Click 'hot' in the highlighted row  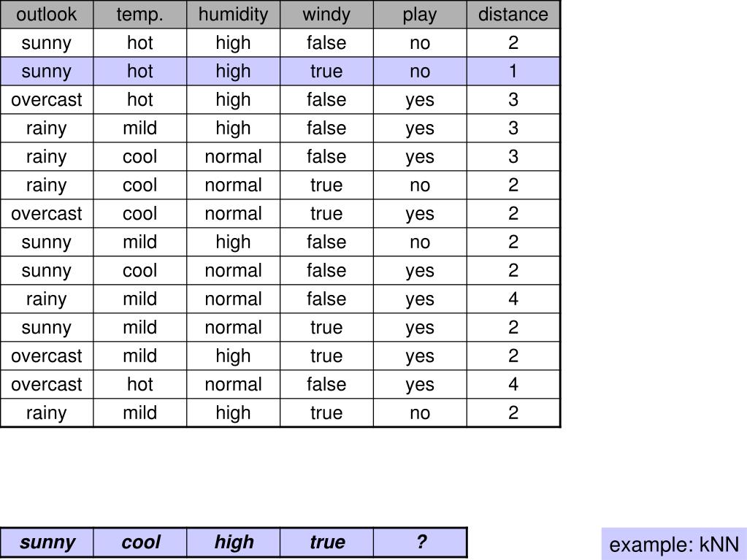click(x=139, y=72)
